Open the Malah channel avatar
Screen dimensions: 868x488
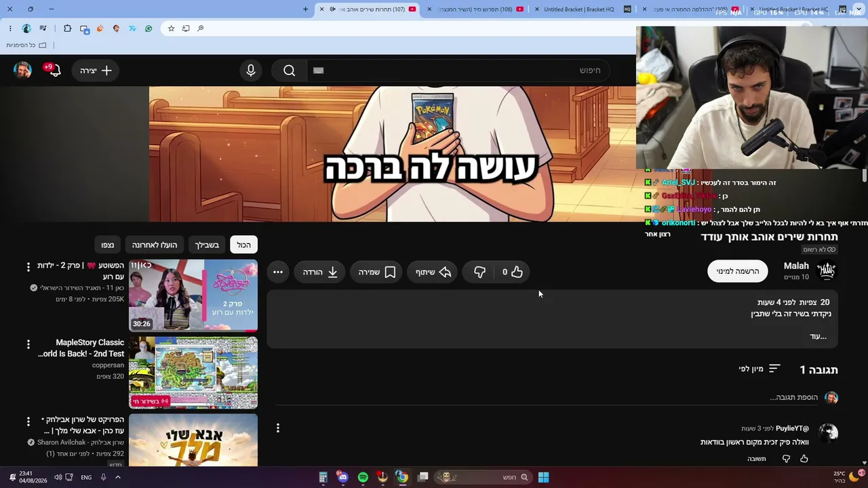click(x=827, y=271)
